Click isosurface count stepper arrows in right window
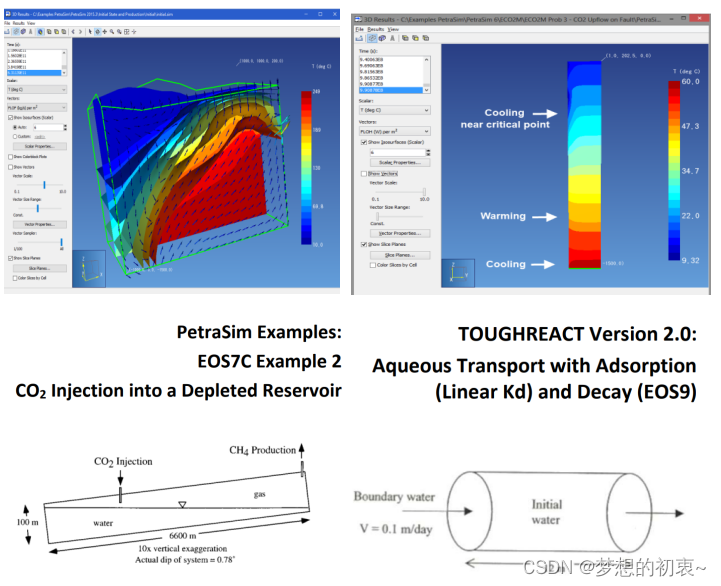This screenshot has height=586, width=721. pos(429,152)
